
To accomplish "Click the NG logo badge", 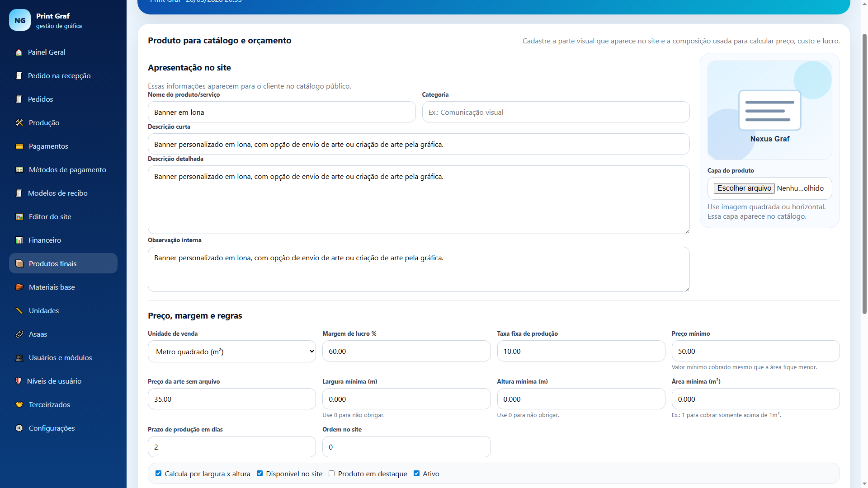I will 20,20.
